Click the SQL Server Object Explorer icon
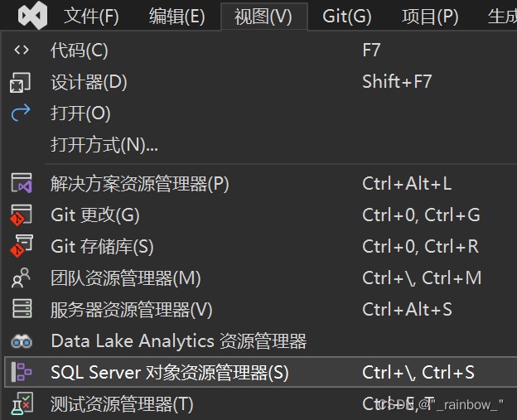Image resolution: width=517 pixels, height=420 pixels. (21, 373)
